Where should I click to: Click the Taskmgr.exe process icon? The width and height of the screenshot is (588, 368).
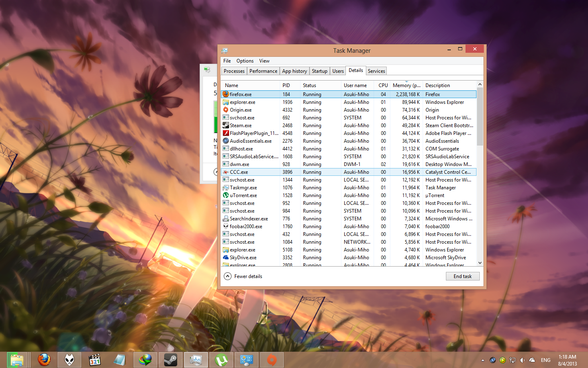tap(226, 187)
